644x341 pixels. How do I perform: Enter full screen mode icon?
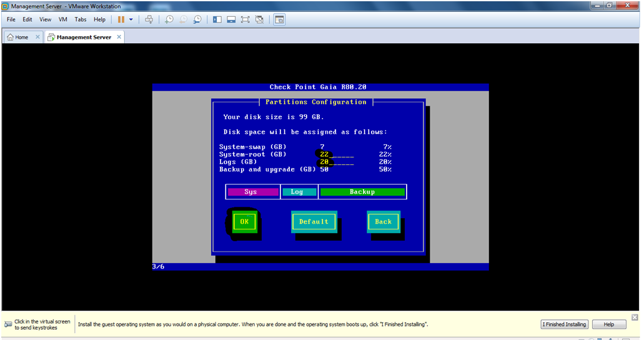245,19
